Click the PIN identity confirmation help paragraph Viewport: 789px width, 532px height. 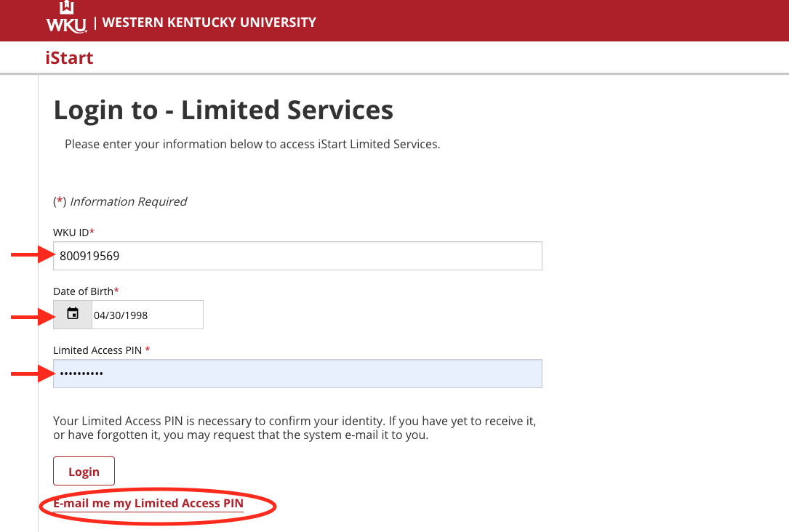click(299, 428)
